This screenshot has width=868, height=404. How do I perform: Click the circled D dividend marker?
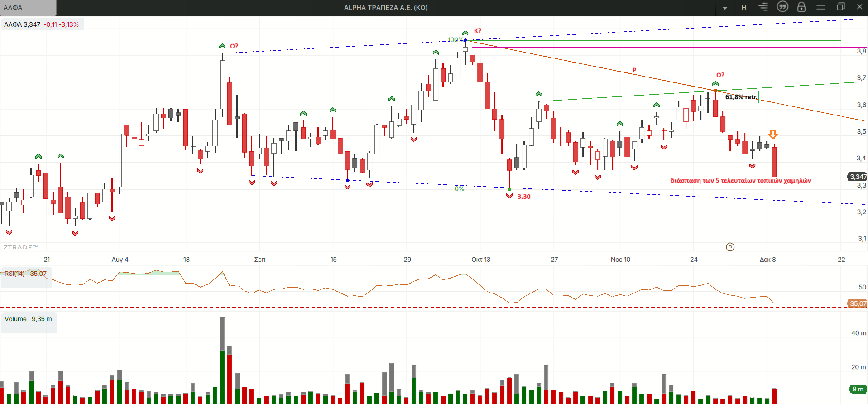[x=730, y=247]
